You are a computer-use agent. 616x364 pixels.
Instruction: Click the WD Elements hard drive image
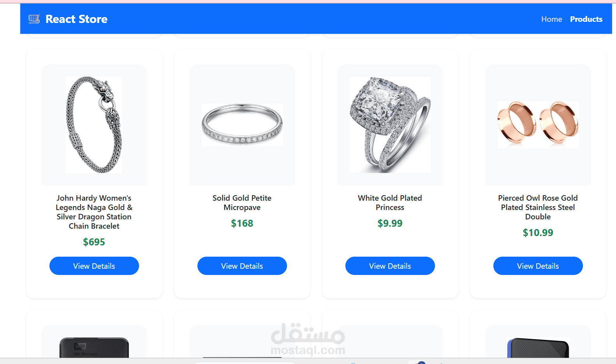[94, 347]
